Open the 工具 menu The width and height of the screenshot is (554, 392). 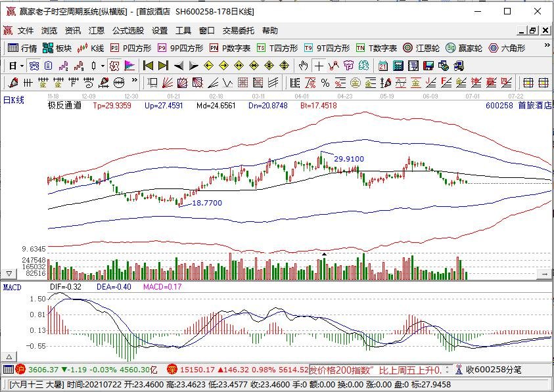[x=183, y=31]
